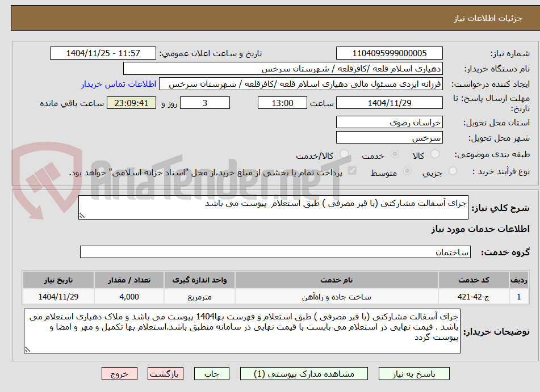540x392 pixels.
Task: Open مشاهده مدارک پیوستی (1) button
Action: (x=304, y=374)
